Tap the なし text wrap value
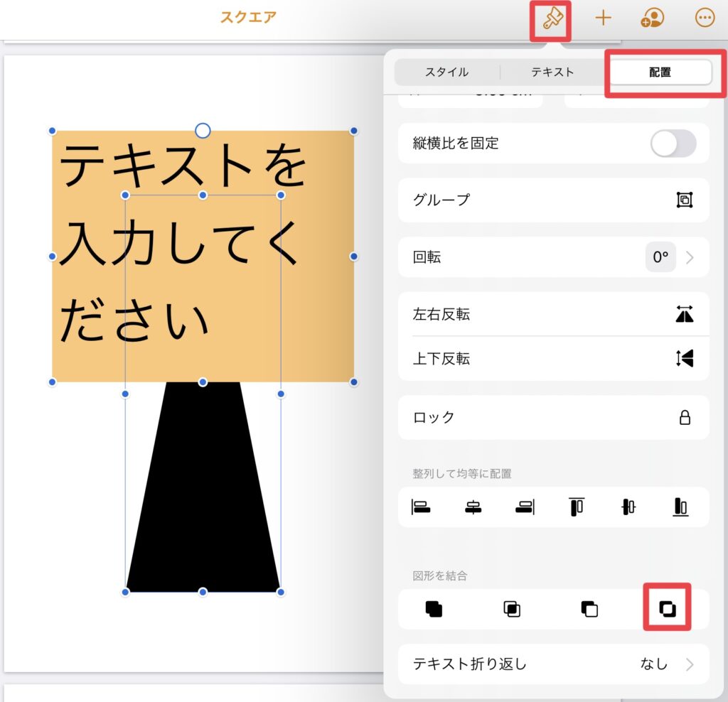The image size is (728, 702). (654, 664)
